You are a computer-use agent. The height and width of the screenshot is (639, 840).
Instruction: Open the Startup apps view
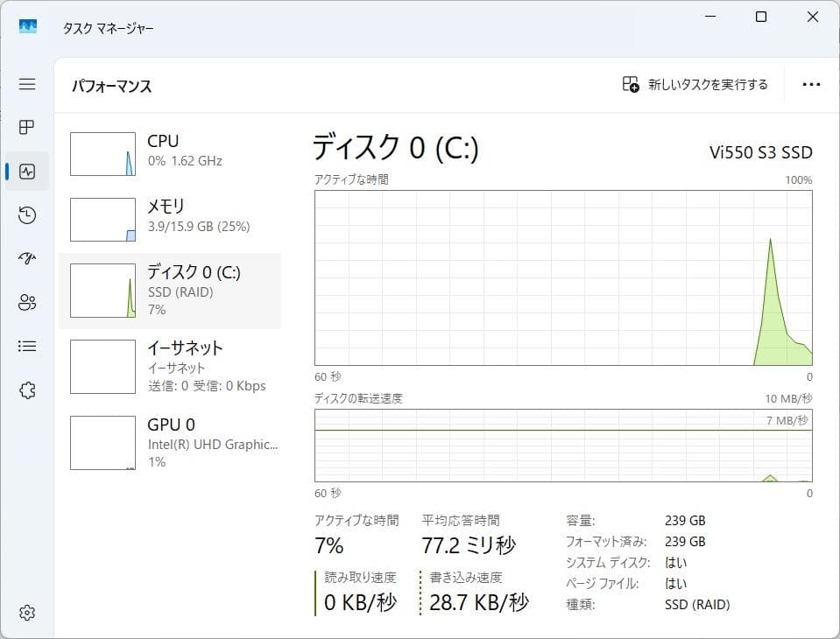26,258
